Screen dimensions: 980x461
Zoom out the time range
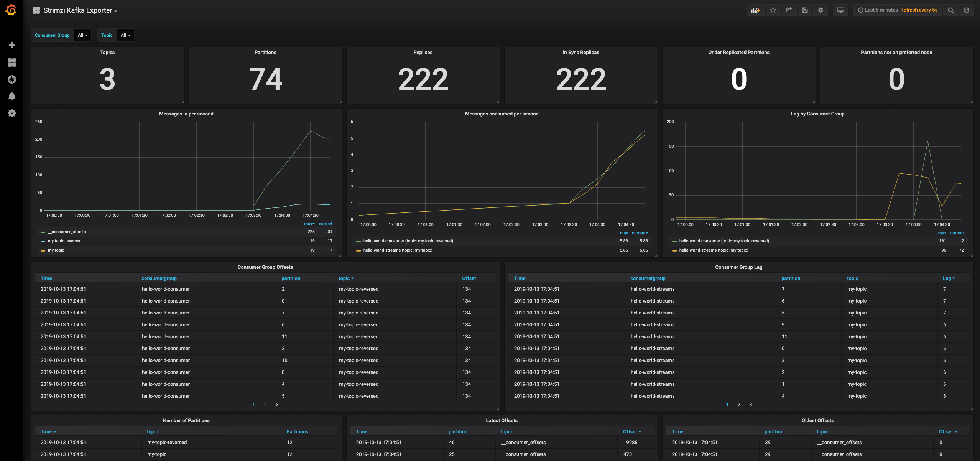tap(950, 10)
